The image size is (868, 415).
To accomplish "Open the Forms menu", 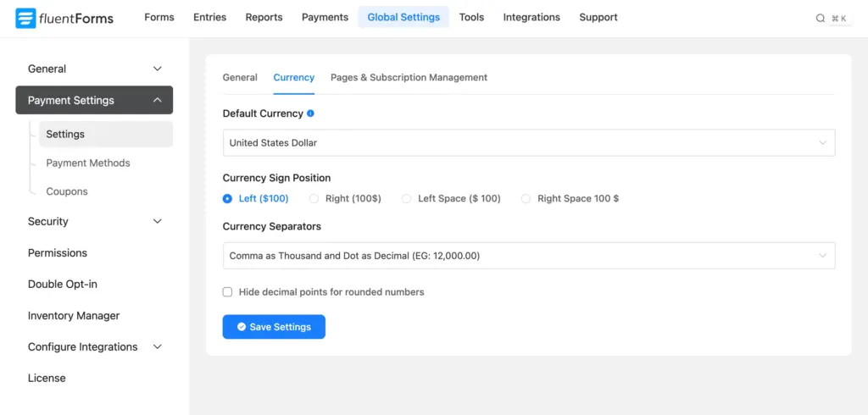I will pos(159,17).
